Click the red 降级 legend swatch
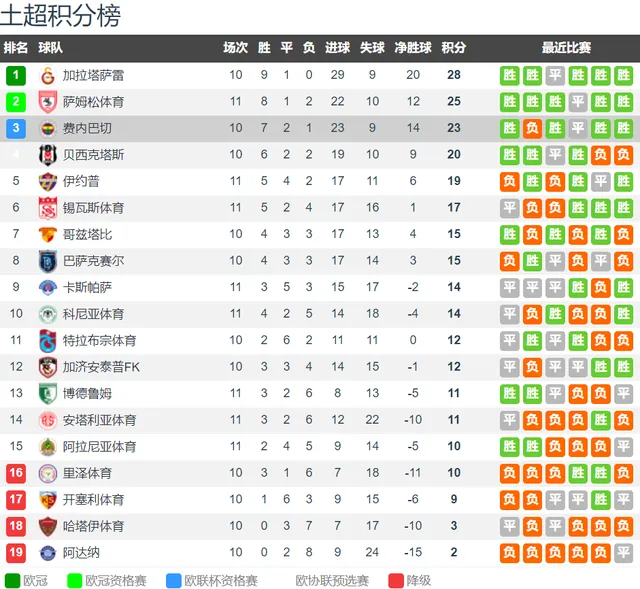This screenshot has height=589, width=640. click(x=396, y=580)
